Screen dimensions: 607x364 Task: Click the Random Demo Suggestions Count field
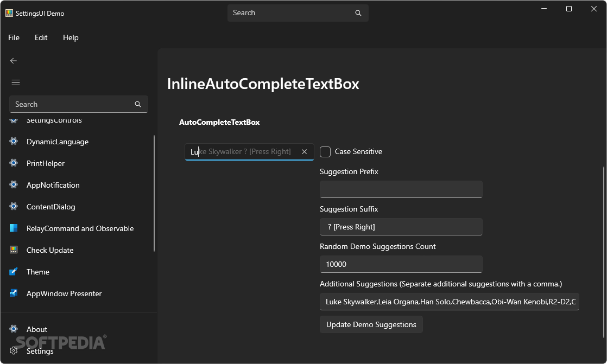(x=401, y=264)
